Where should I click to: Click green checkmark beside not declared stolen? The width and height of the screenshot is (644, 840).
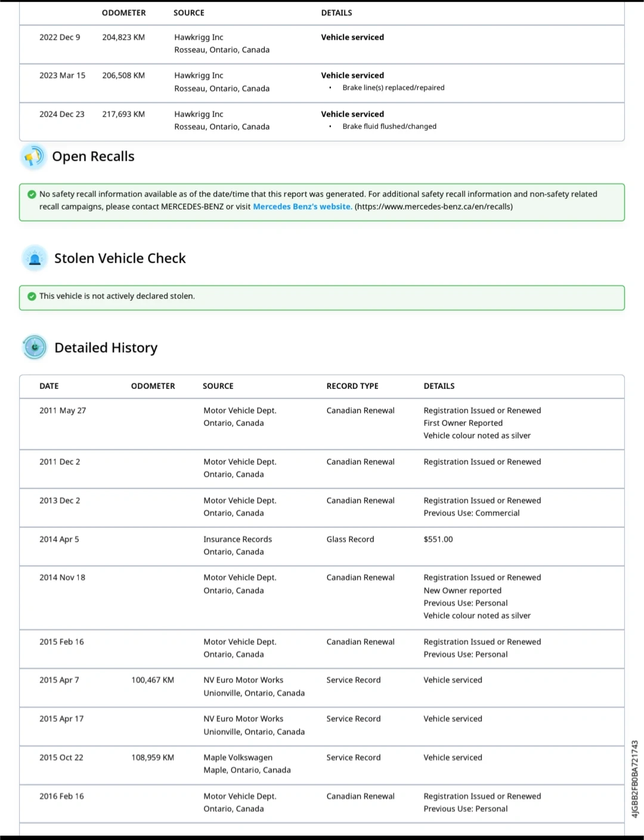[x=32, y=296]
